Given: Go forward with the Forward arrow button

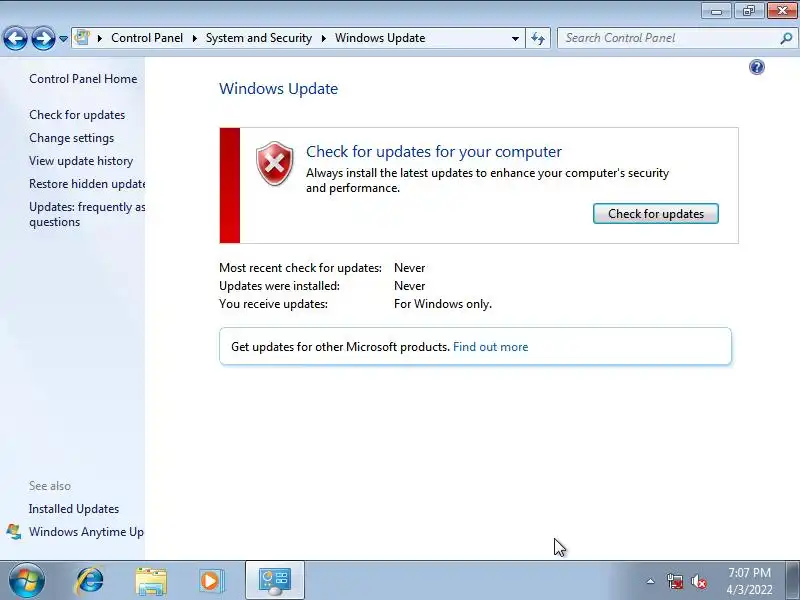Looking at the screenshot, I should 43,38.
